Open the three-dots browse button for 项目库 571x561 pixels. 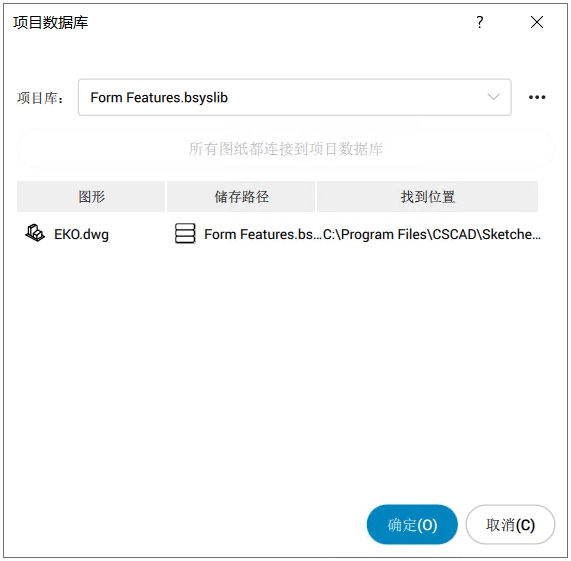coord(537,97)
